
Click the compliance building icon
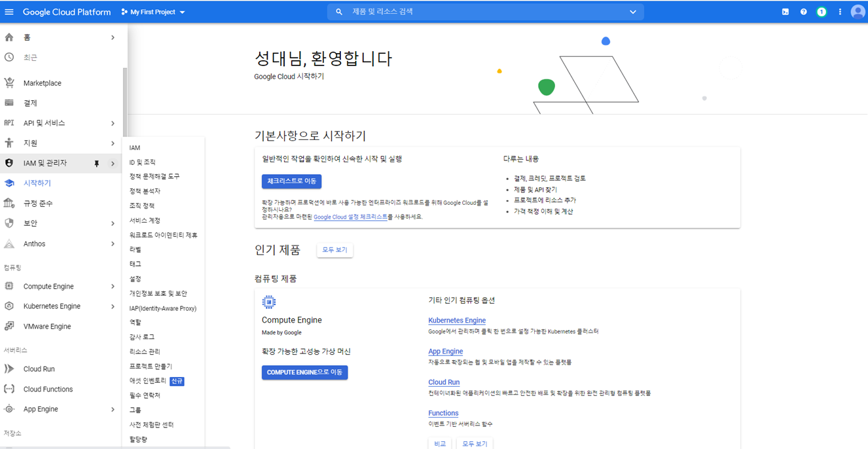(9, 204)
